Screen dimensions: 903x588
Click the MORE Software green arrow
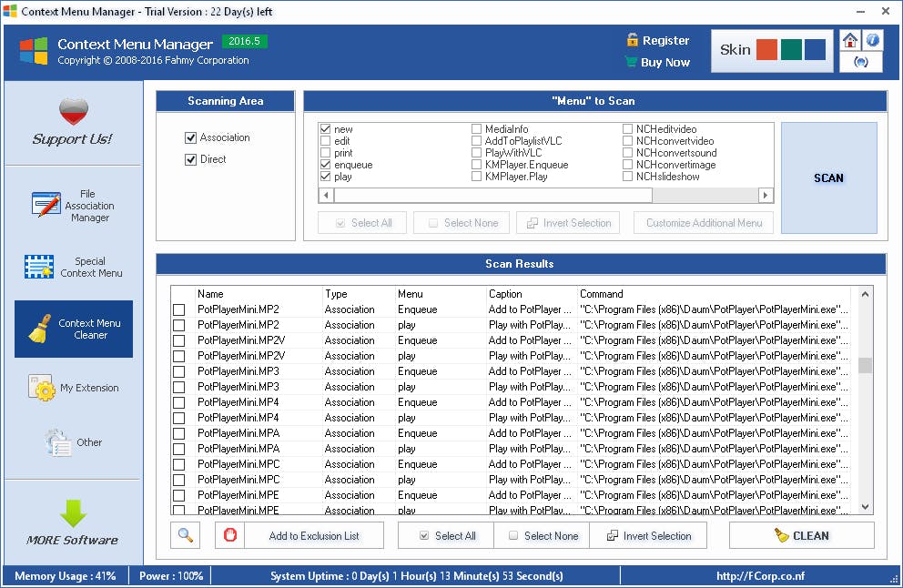[x=73, y=513]
